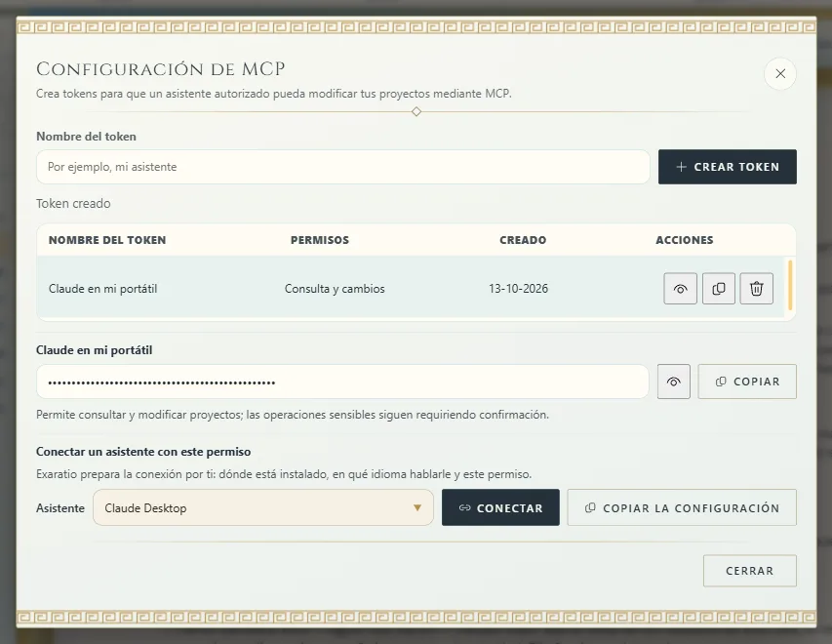832x644 pixels.
Task: Click the Conectar button
Action: tap(500, 507)
